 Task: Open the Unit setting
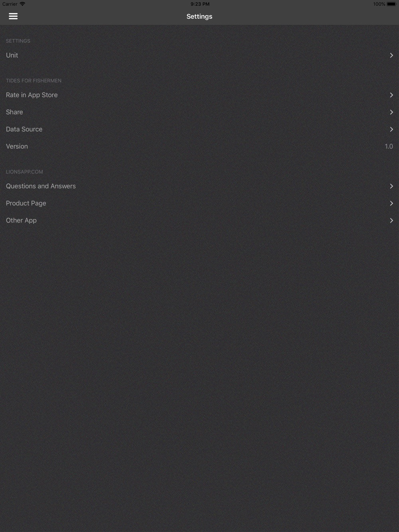click(199, 55)
